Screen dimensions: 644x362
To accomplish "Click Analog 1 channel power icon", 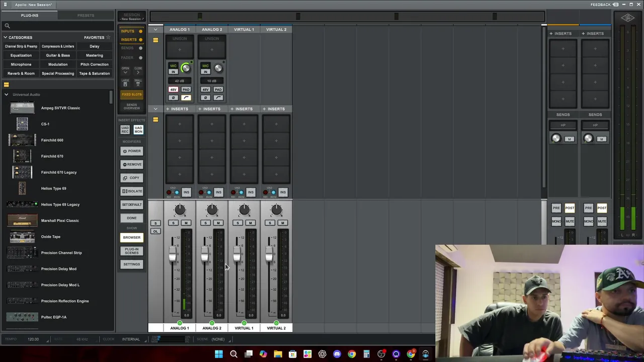I will point(180,323).
